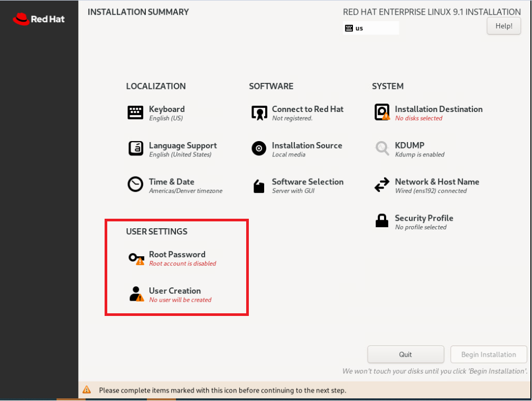The height and width of the screenshot is (401, 532).
Task: Click the Quit button
Action: click(x=406, y=355)
